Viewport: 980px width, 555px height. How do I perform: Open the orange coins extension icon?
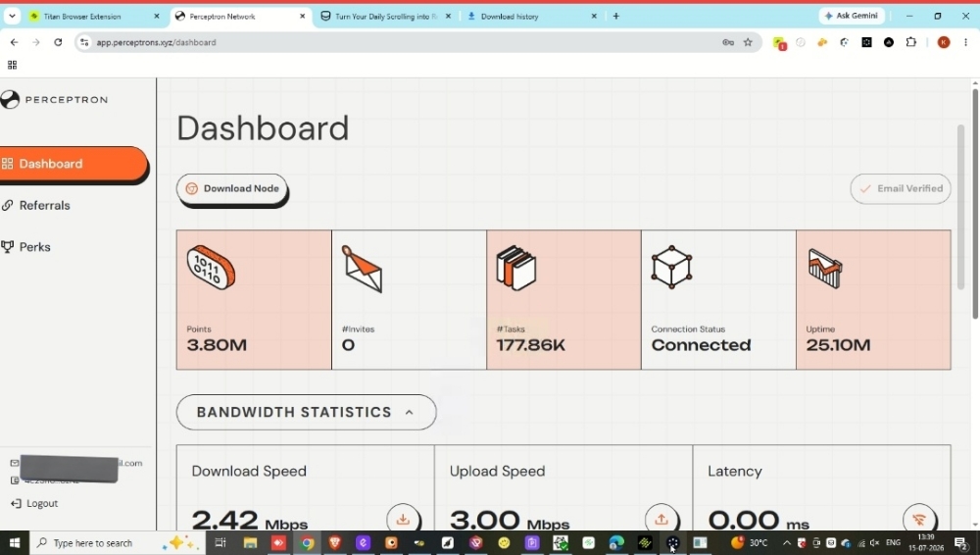(822, 42)
